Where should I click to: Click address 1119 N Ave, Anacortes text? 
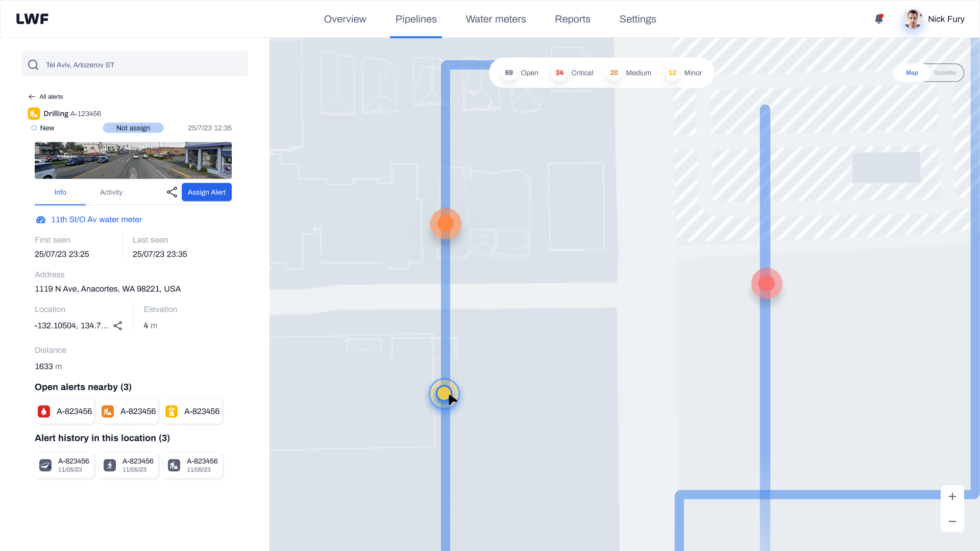tap(108, 289)
